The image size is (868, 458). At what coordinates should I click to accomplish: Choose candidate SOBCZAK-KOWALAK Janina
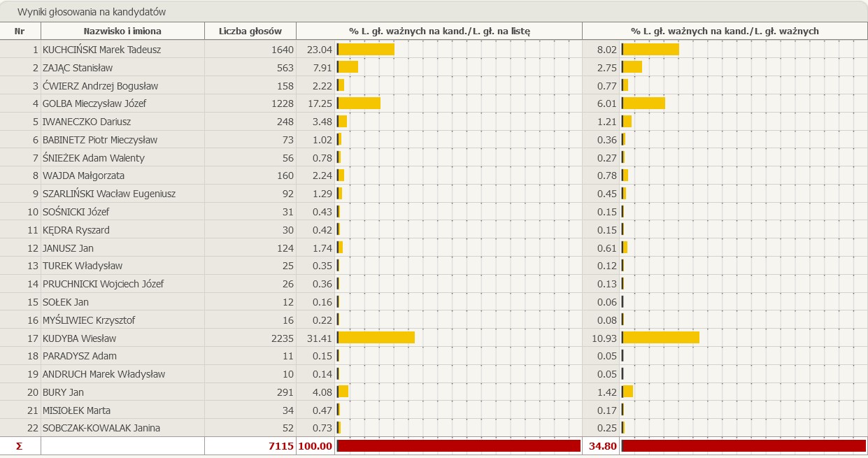101,428
